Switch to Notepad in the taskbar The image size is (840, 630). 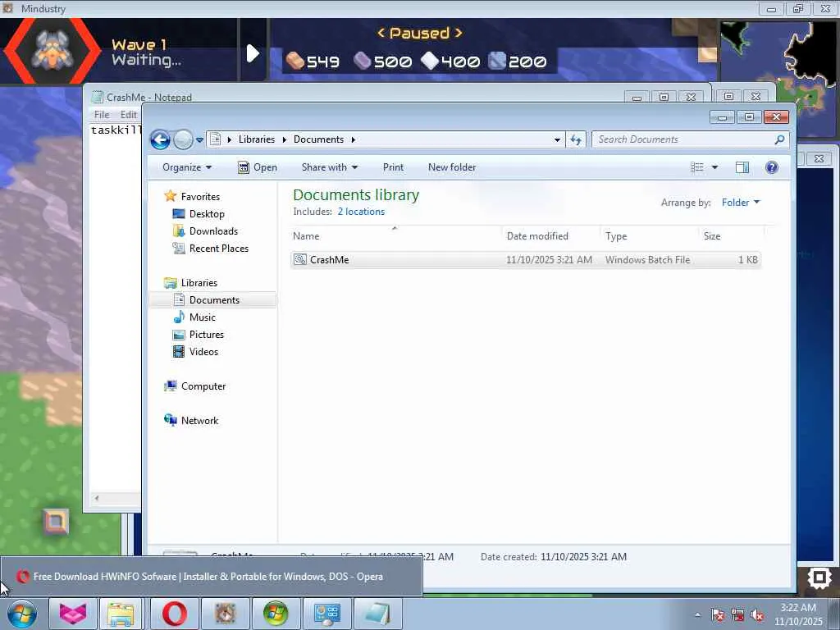[x=377, y=614]
